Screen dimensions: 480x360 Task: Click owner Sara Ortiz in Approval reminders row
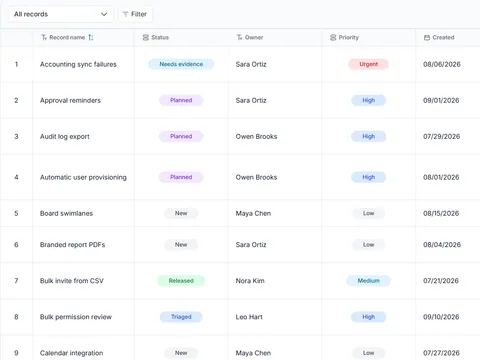tap(251, 100)
